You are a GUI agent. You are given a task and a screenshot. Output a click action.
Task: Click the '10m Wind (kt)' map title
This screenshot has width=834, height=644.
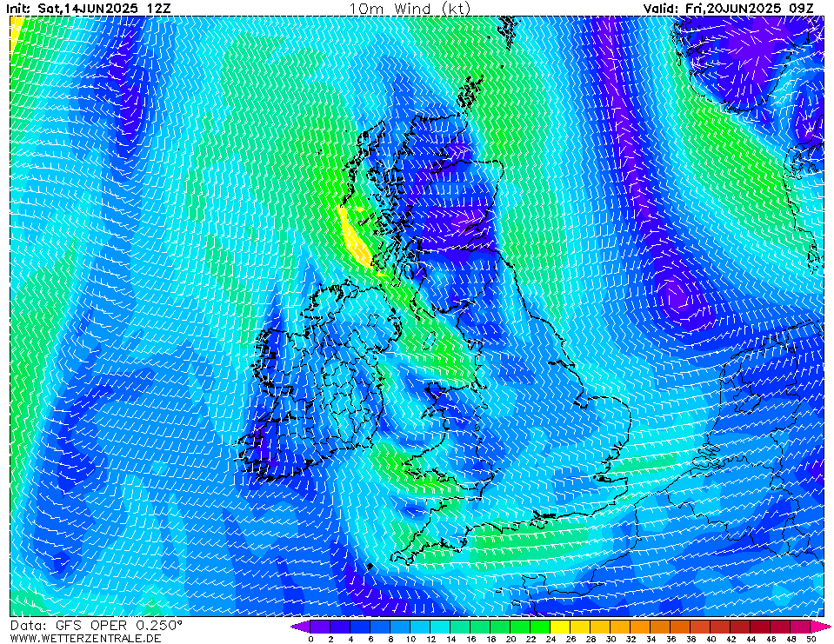pyautogui.click(x=410, y=8)
